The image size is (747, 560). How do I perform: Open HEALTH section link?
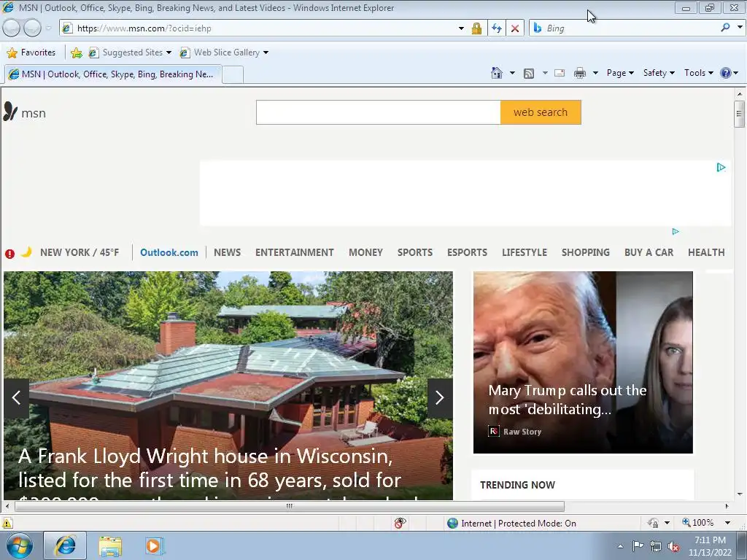(706, 252)
